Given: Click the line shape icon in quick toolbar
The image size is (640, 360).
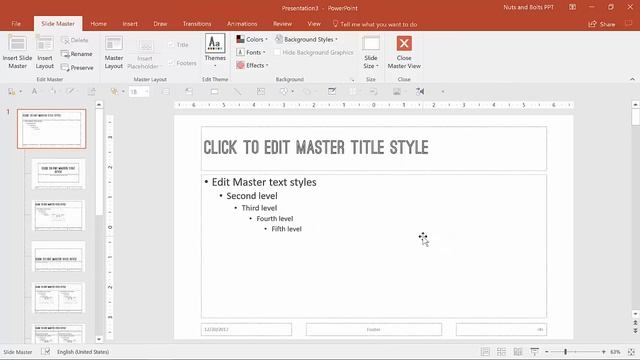Looking at the screenshot, I should pos(237,92).
